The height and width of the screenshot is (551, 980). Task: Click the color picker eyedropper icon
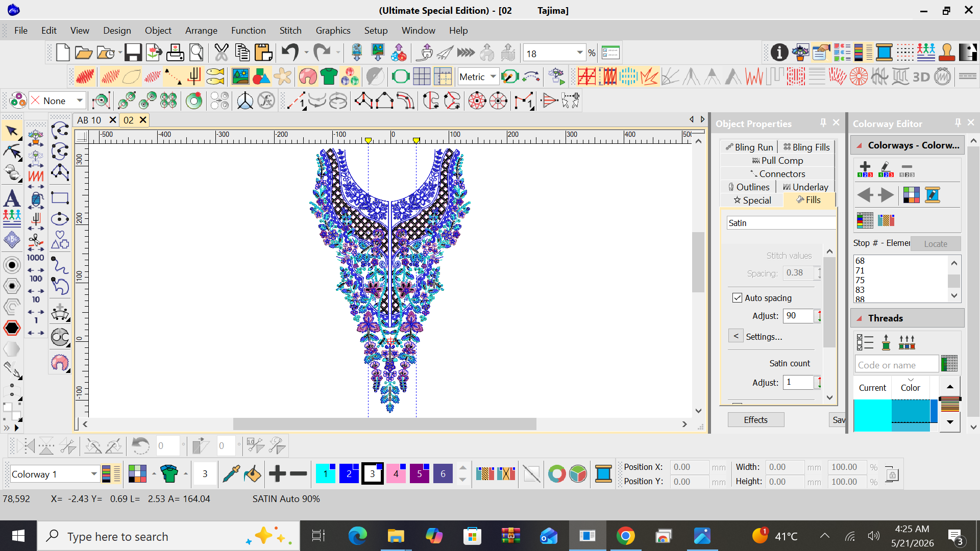[231, 474]
